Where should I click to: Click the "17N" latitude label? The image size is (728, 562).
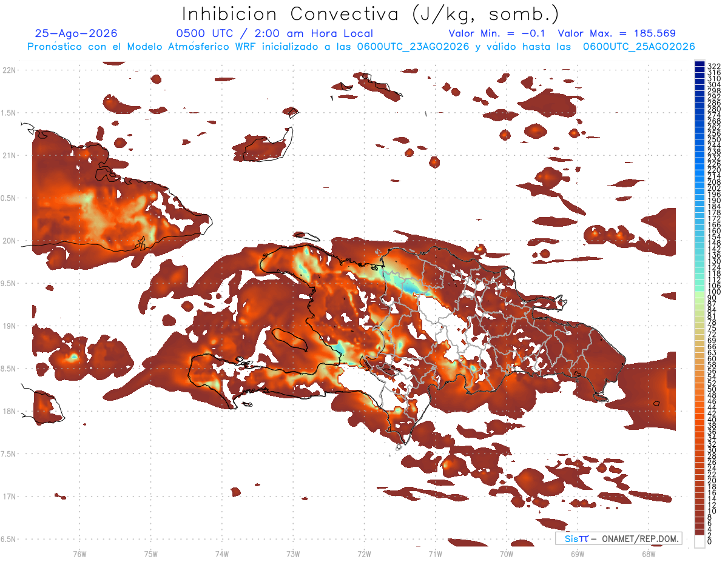(x=9, y=497)
